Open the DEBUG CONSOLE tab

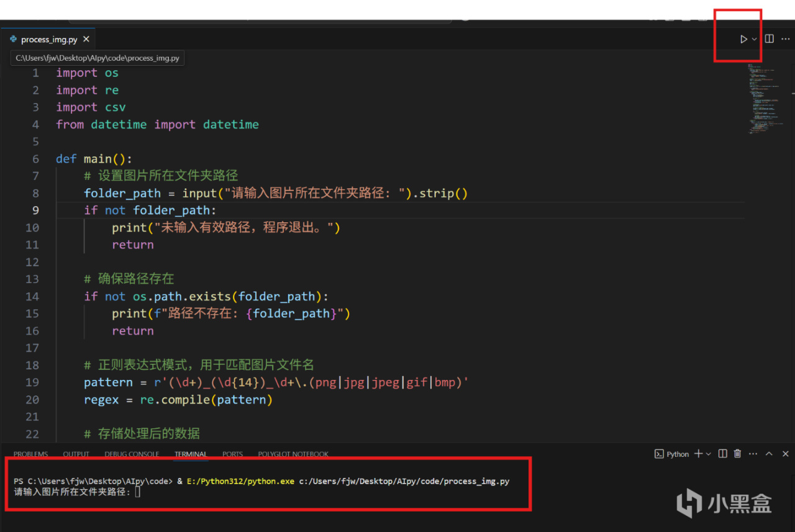tap(132, 454)
